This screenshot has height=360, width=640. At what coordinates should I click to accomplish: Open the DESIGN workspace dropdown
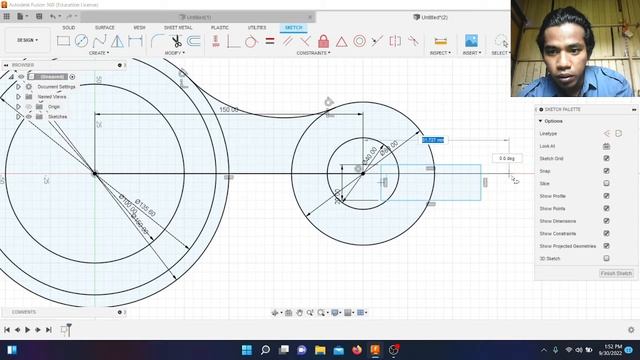27,40
